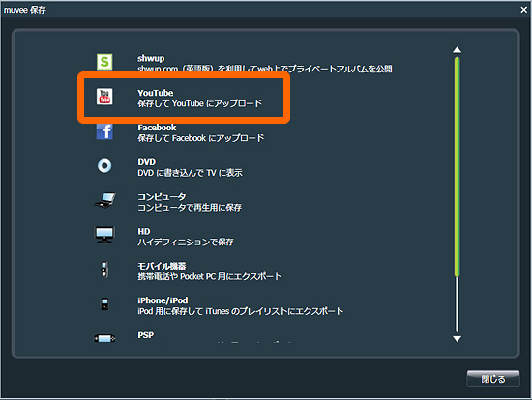Choose the DVD output option title

[x=147, y=162]
